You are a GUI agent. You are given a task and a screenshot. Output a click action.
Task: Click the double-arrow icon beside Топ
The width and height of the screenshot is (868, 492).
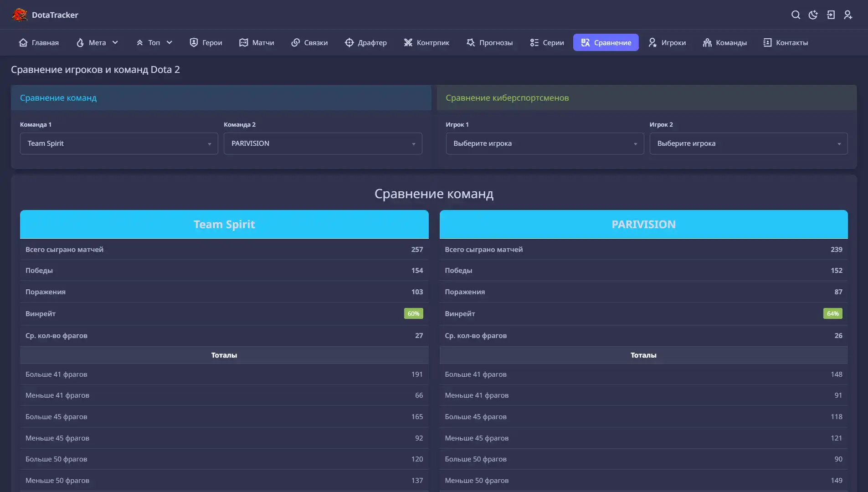pyautogui.click(x=140, y=42)
